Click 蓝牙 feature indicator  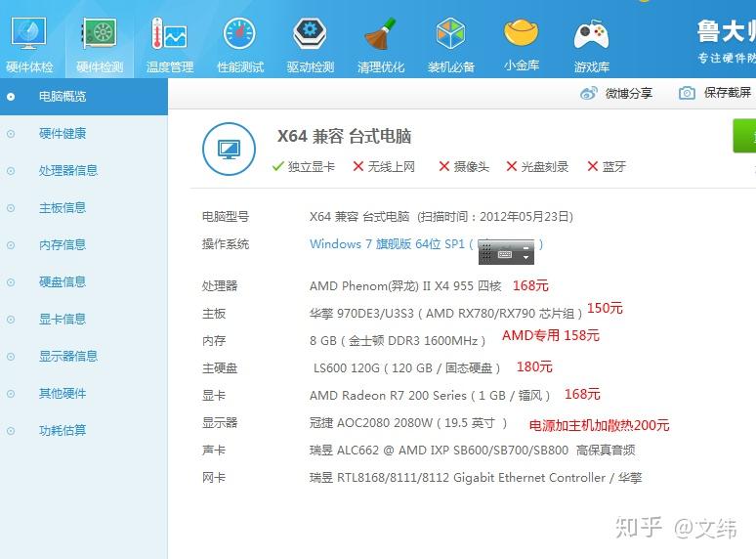click(x=607, y=167)
